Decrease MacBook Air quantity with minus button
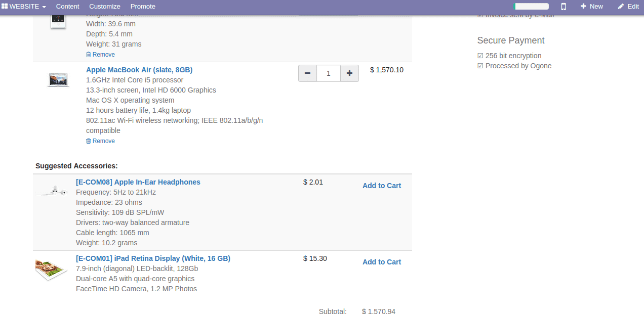 coord(308,73)
